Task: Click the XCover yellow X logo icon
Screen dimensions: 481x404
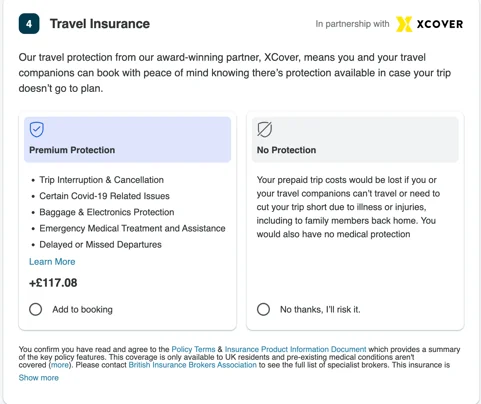Action: [404, 24]
